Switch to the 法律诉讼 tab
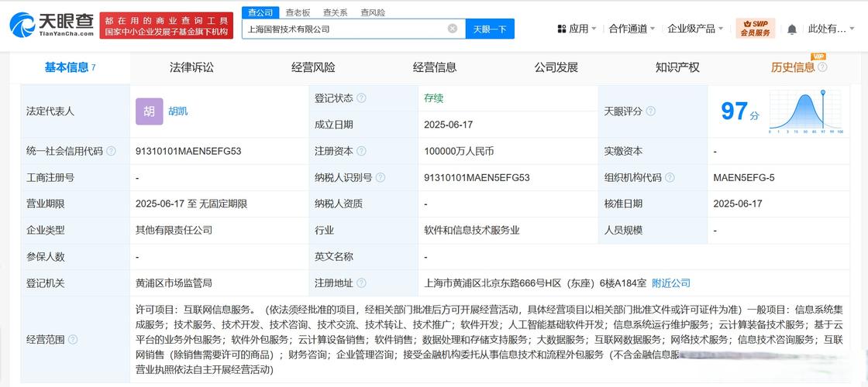The image size is (868, 387). (x=191, y=67)
